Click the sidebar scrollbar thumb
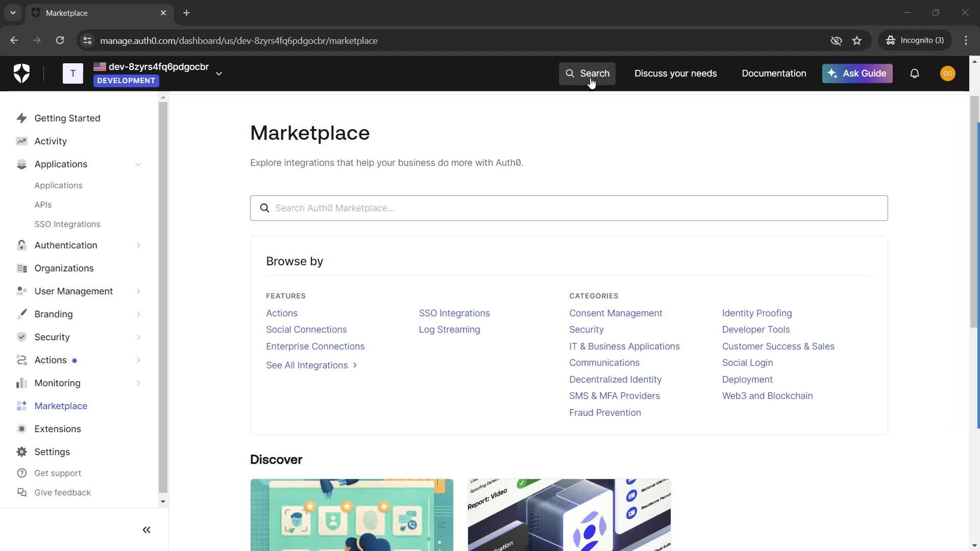 pos(163,297)
